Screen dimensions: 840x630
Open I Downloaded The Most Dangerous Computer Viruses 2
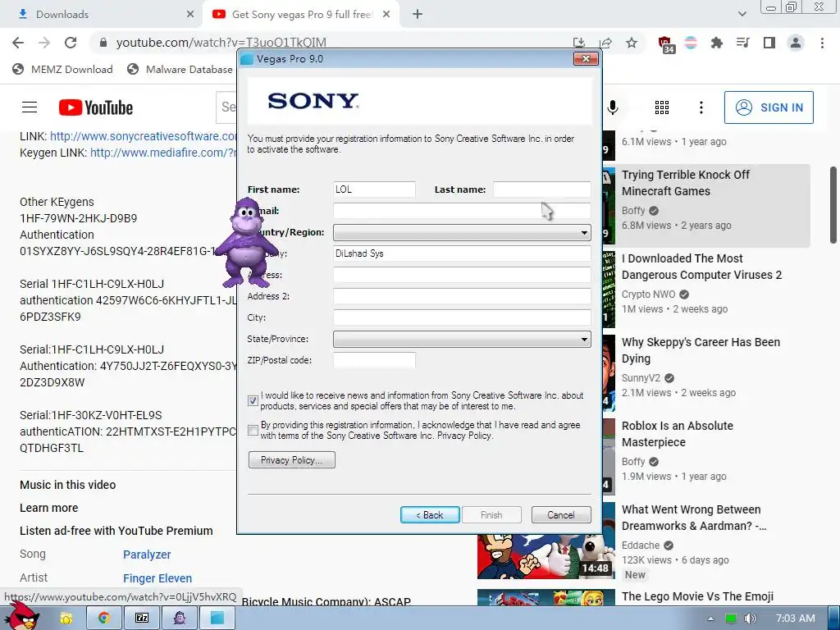pyautogui.click(x=701, y=267)
